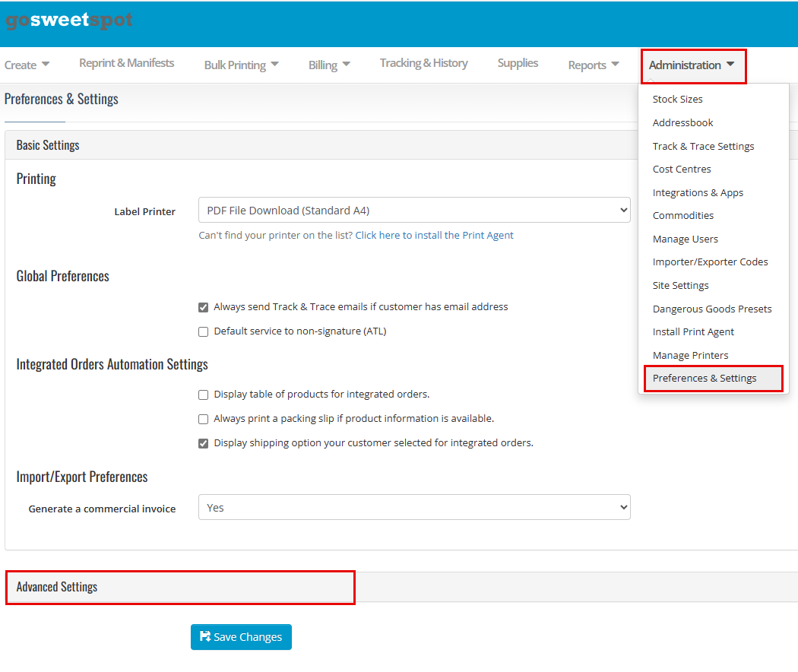The height and width of the screenshot is (672, 798).
Task: Open Stock Sizes in Administration menu
Action: tap(677, 100)
